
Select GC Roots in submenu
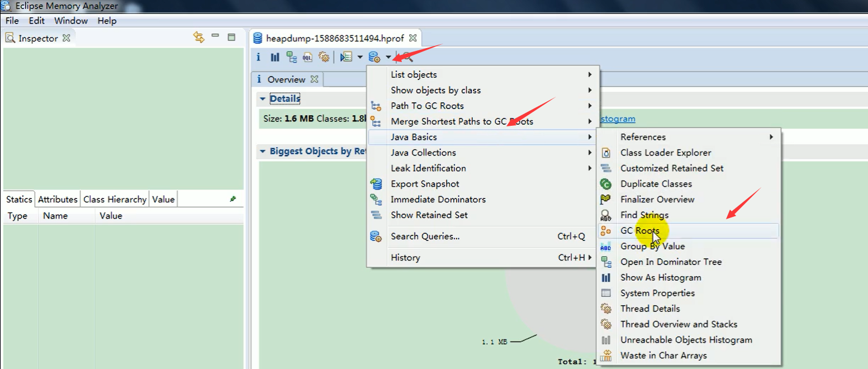pos(689,231)
